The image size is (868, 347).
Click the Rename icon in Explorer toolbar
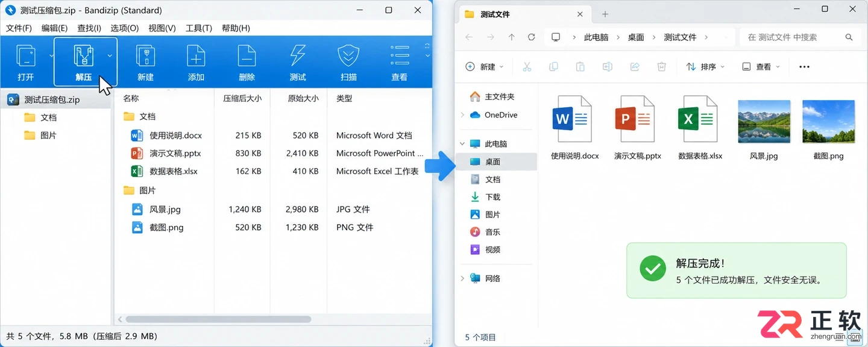(608, 67)
